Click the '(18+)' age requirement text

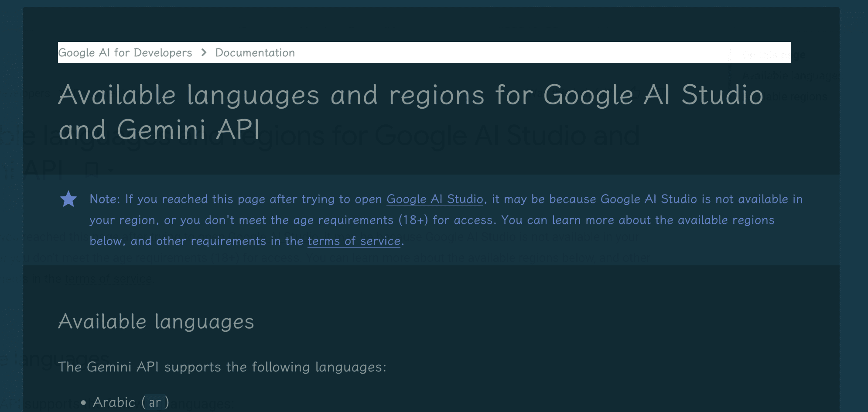coord(413,220)
